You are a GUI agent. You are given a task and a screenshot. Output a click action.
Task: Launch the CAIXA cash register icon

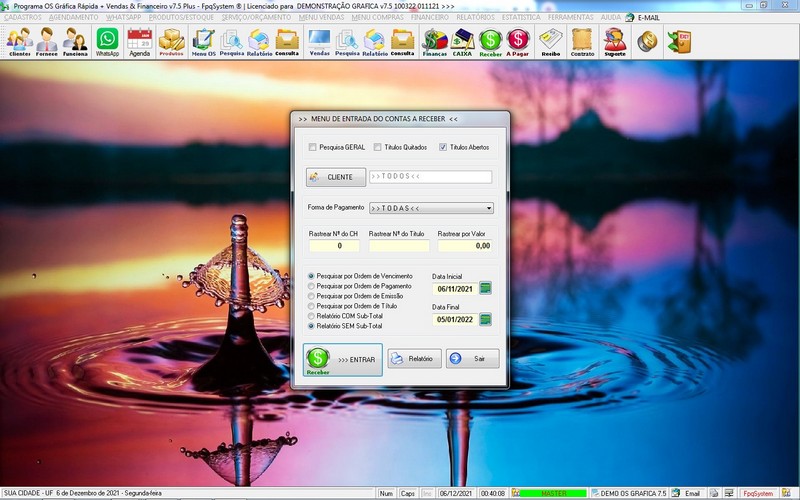[x=462, y=41]
